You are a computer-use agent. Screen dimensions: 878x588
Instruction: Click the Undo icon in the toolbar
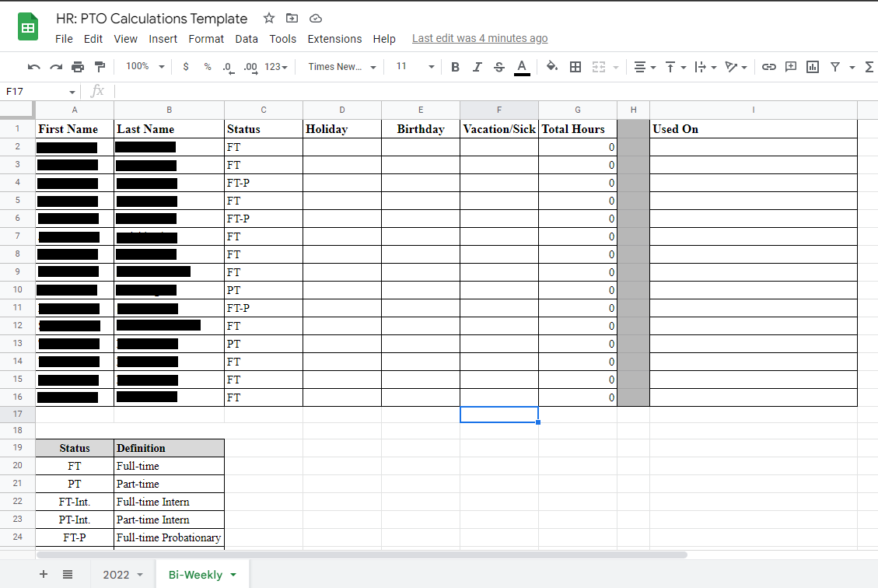coord(33,67)
